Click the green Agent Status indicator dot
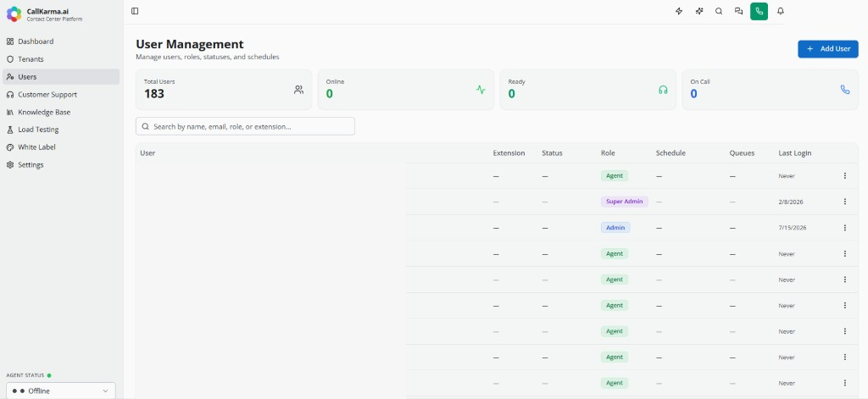This screenshot has height=399, width=868. [x=49, y=375]
